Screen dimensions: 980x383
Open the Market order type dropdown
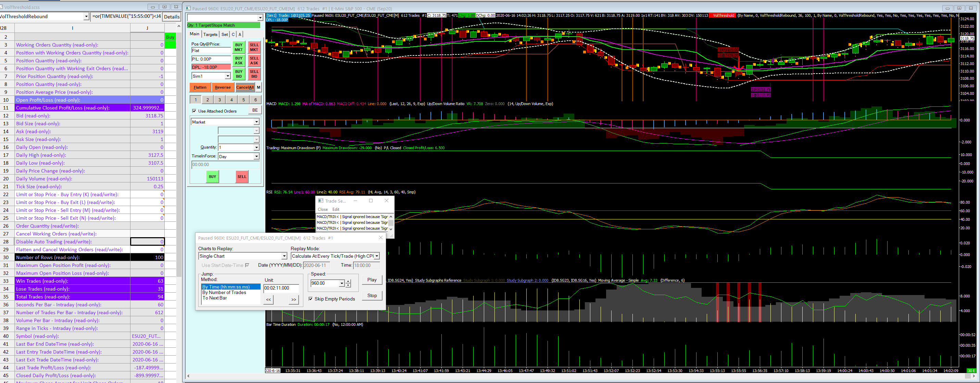click(256, 122)
